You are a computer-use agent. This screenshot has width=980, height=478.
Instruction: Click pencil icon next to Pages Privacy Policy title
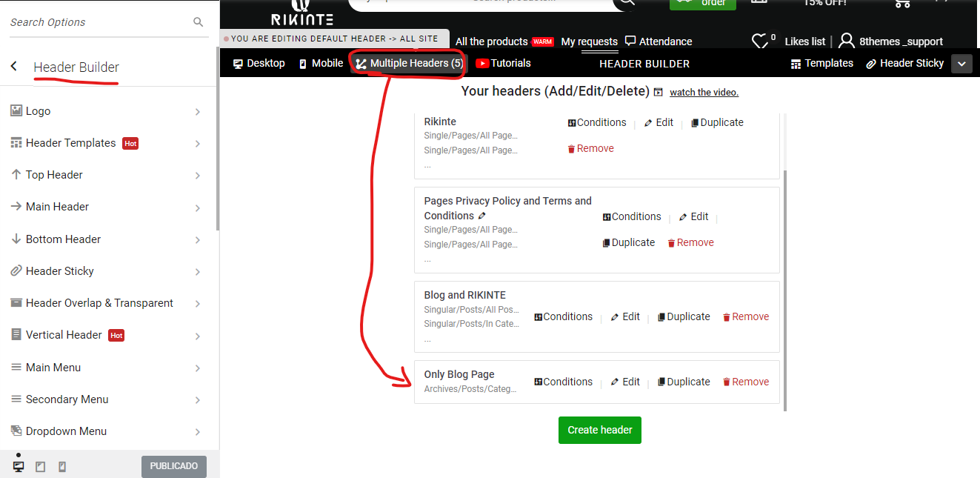pos(482,216)
